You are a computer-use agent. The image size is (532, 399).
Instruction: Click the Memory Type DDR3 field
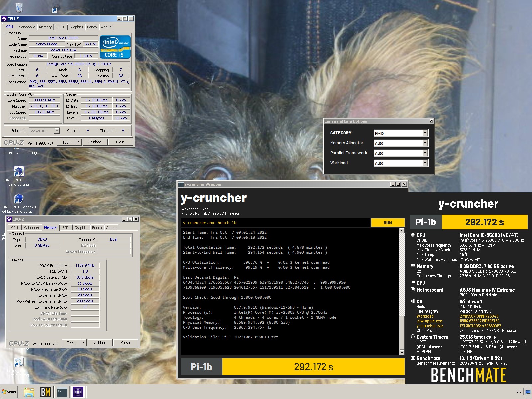[42, 239]
